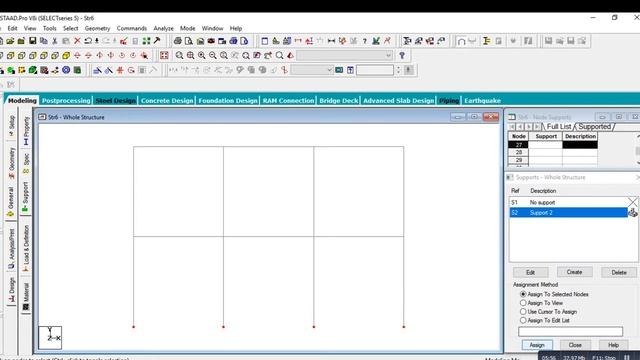
Task: Open the Tools menu
Action: (x=49, y=28)
